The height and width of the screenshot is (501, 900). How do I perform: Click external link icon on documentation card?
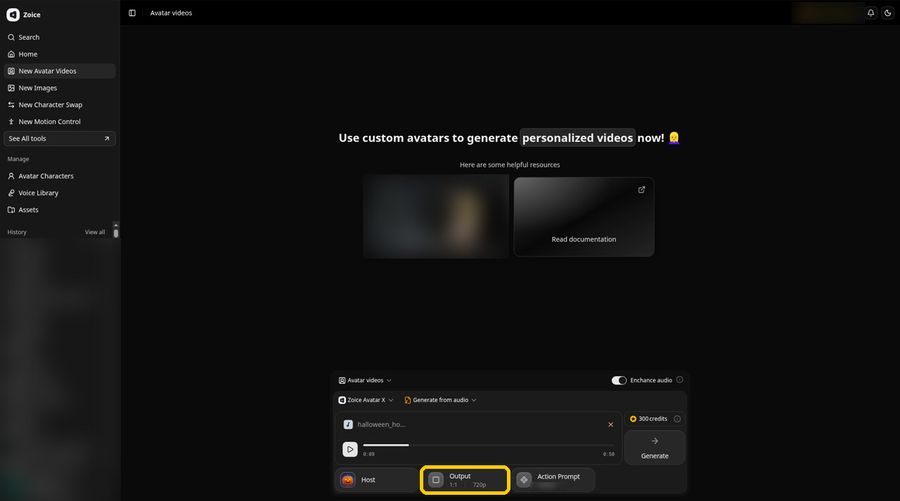641,190
